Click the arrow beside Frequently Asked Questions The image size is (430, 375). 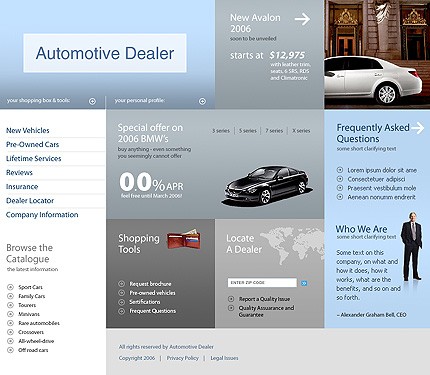417,128
